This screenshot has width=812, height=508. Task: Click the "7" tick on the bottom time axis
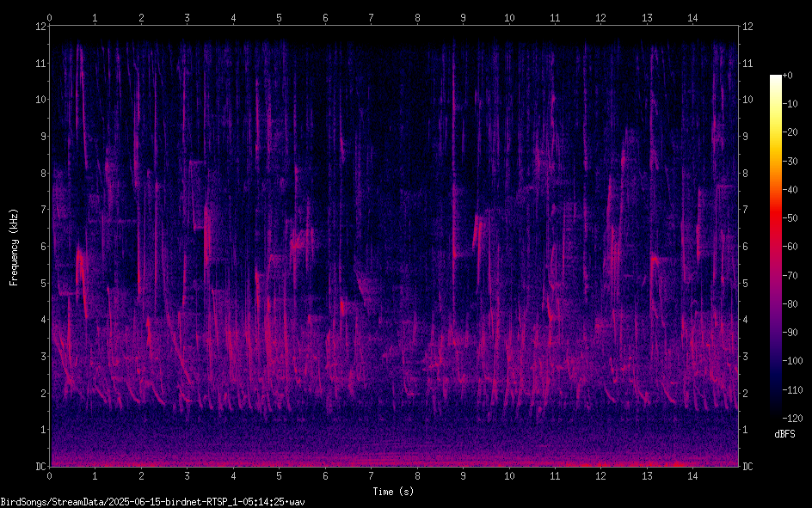point(371,476)
